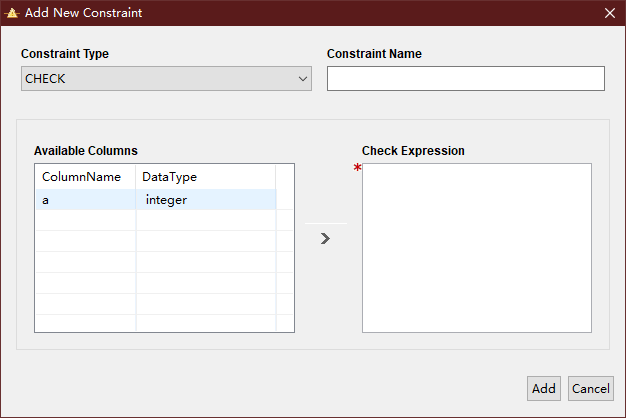Click inside the Check Expression text area

(477, 248)
